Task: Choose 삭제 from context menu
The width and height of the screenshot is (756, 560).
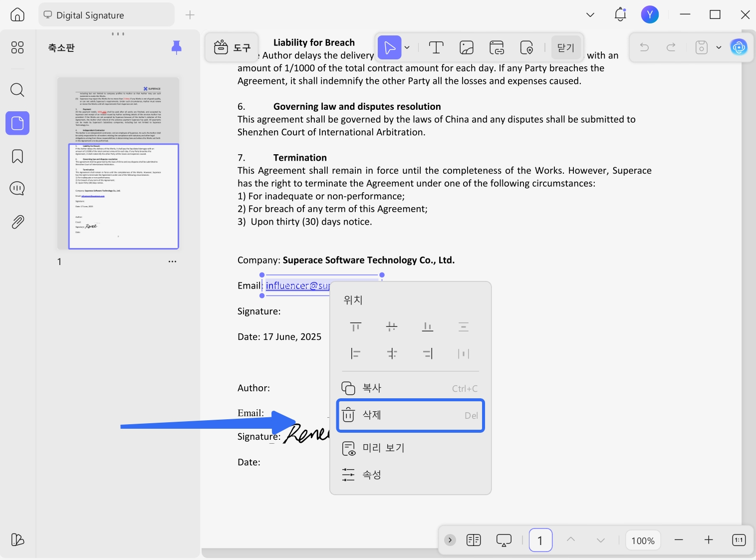Action: pos(410,415)
